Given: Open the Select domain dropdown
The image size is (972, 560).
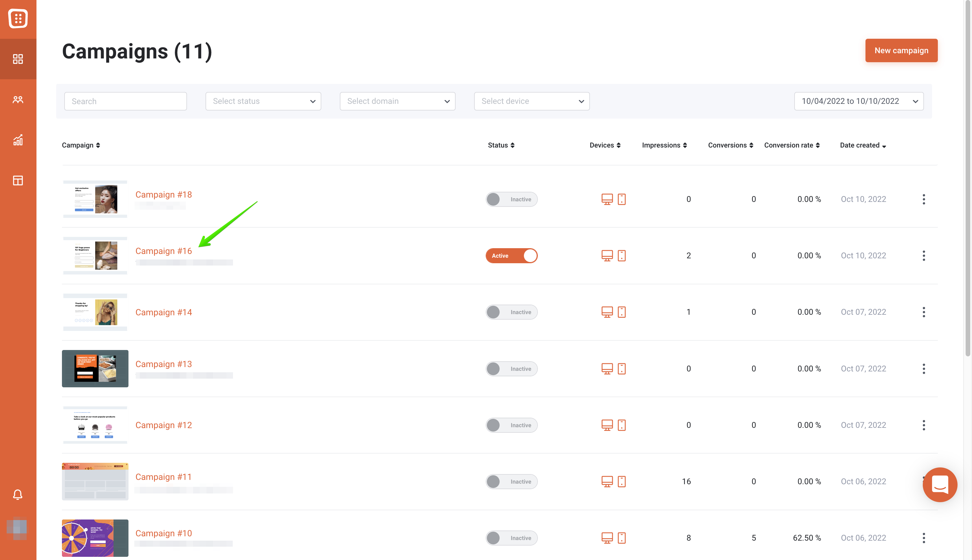Looking at the screenshot, I should pyautogui.click(x=397, y=101).
